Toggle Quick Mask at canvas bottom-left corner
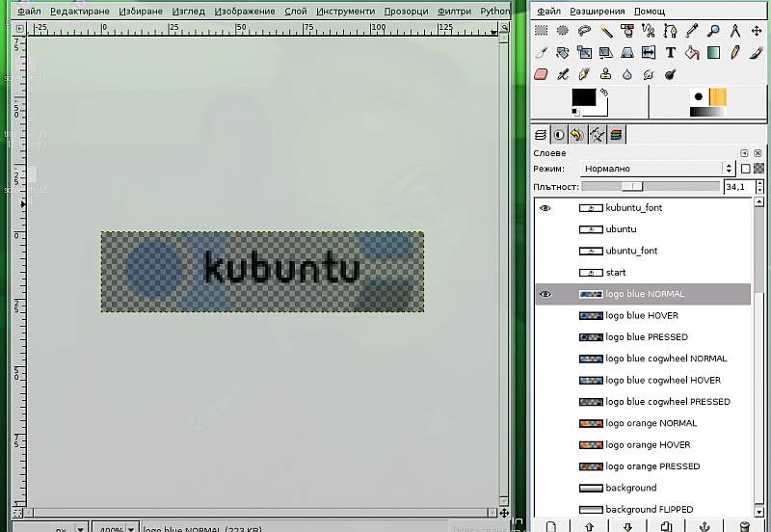 coord(17,514)
